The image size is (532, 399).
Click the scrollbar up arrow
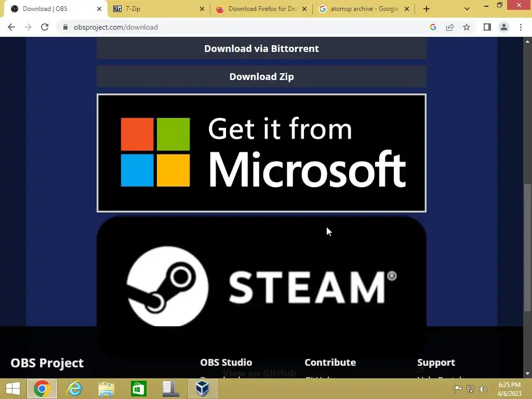(527, 42)
